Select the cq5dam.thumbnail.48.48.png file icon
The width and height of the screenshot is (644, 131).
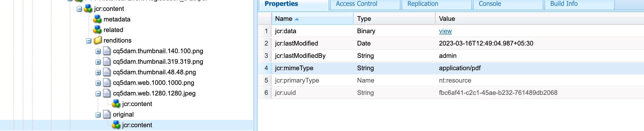[107, 72]
